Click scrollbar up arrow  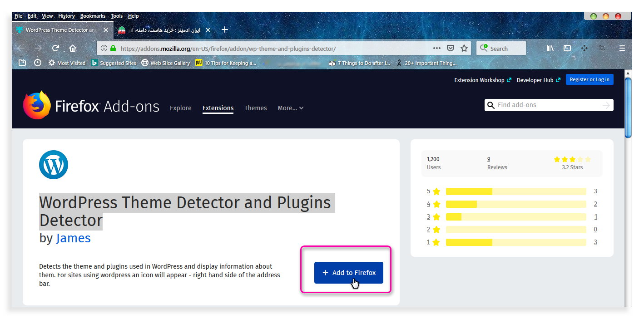tap(628, 73)
